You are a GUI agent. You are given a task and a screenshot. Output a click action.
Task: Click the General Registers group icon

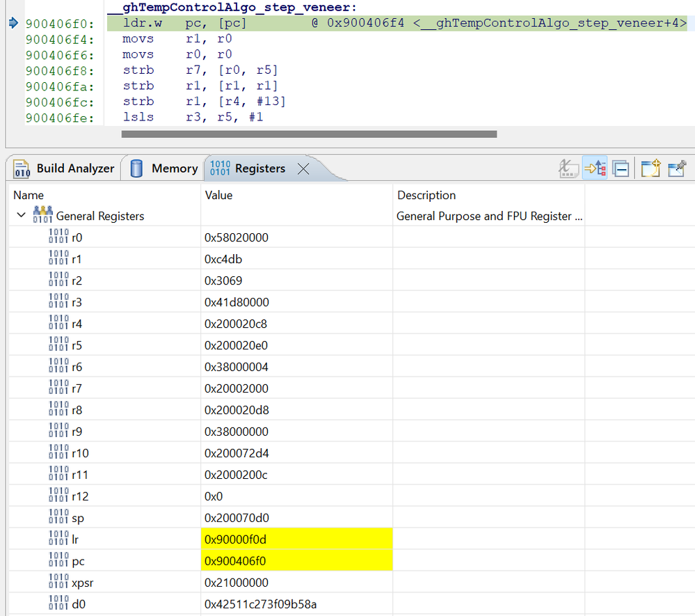[x=42, y=214]
